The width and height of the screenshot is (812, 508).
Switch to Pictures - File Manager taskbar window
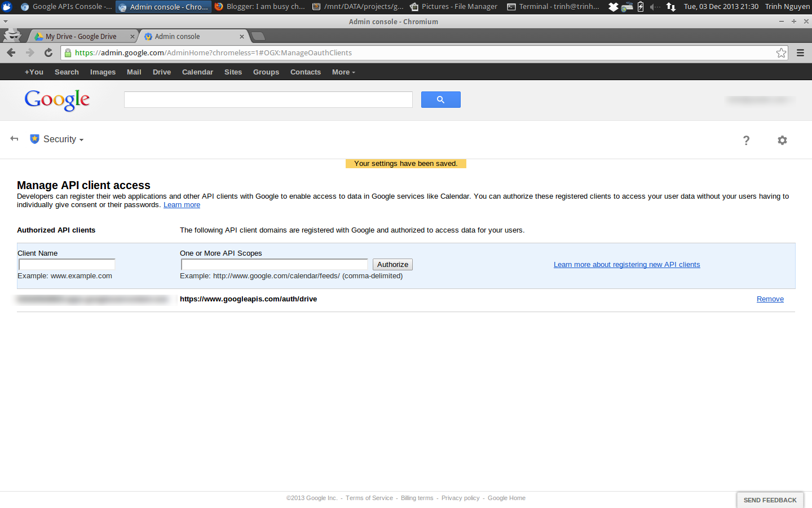click(454, 7)
